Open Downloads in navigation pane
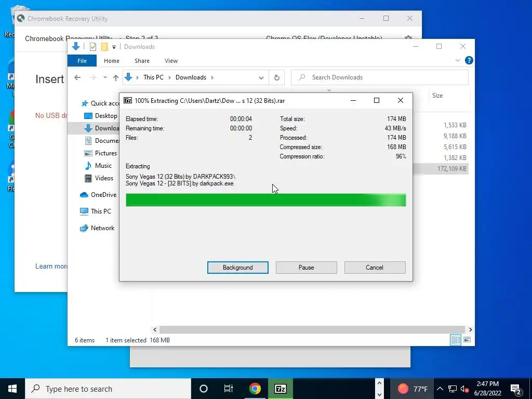The width and height of the screenshot is (532, 399). pos(102,128)
